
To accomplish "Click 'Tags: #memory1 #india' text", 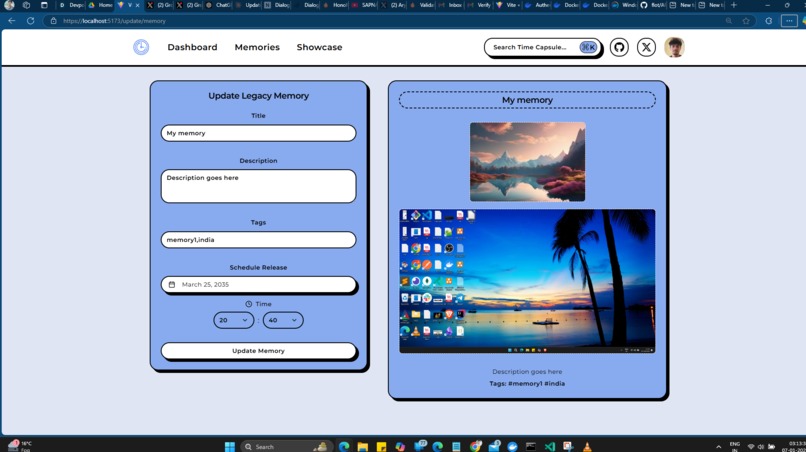I will coord(527,384).
